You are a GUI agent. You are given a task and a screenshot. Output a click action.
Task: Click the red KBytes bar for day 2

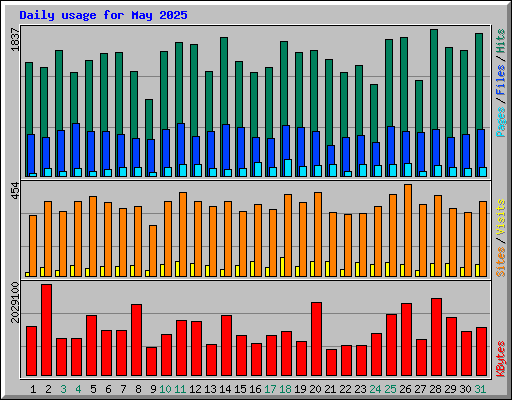(47, 330)
